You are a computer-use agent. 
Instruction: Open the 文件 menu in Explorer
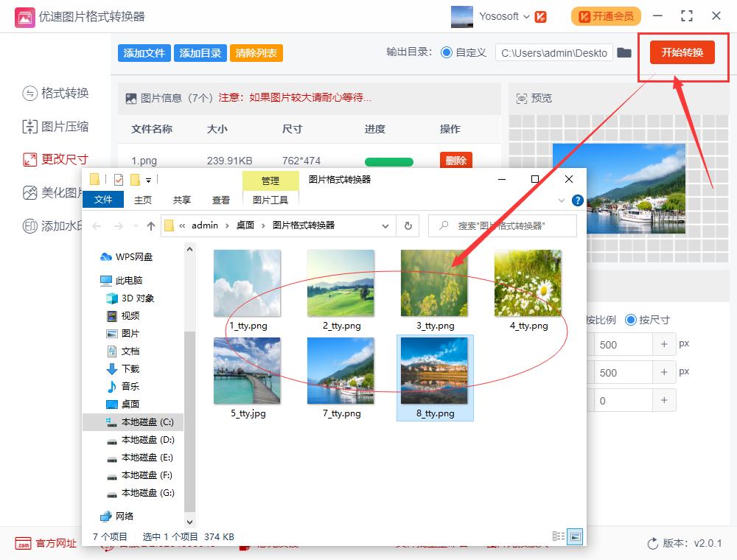pyautogui.click(x=102, y=199)
